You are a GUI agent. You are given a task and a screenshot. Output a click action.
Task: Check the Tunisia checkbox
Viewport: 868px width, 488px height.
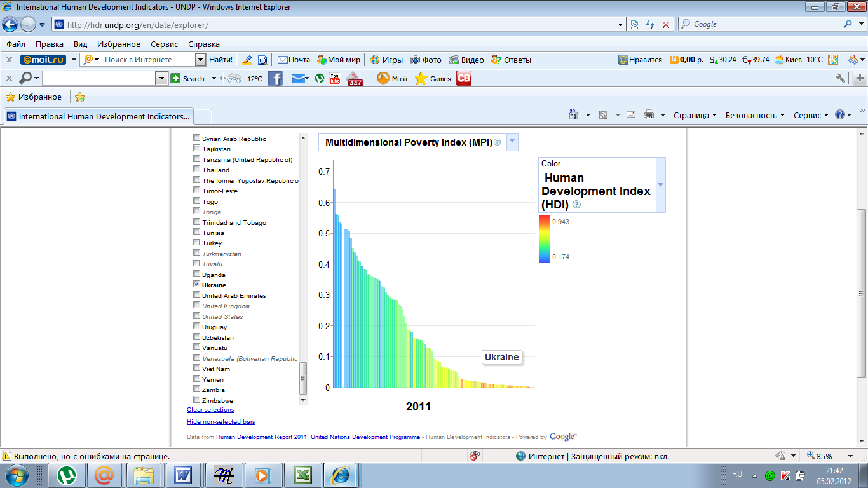point(197,233)
